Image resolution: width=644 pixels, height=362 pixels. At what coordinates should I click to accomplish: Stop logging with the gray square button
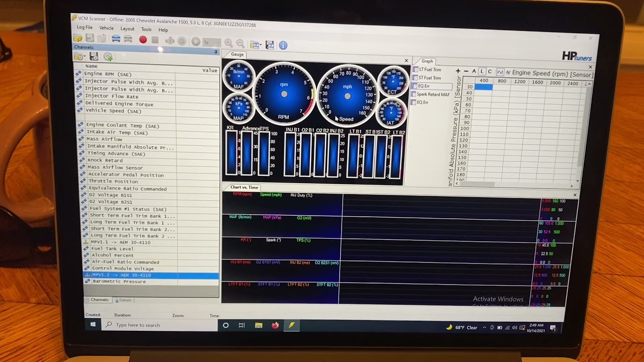155,40
